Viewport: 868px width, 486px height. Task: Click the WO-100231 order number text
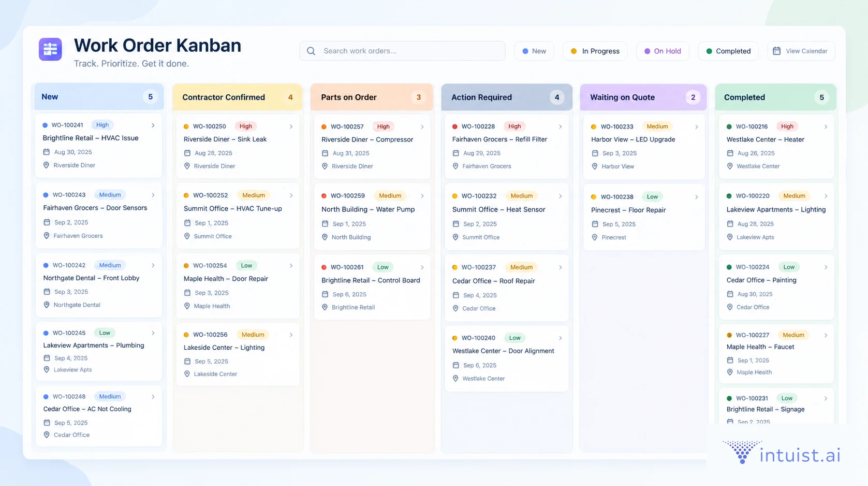pyautogui.click(x=752, y=398)
